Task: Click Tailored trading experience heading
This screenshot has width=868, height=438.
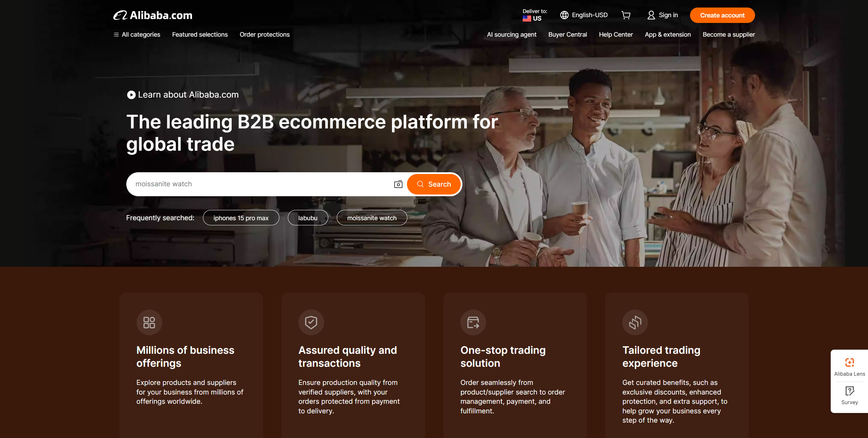Action: tap(661, 356)
